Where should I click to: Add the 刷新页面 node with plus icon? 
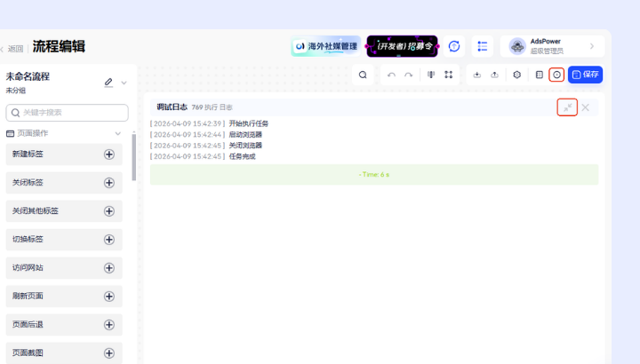coord(109,297)
